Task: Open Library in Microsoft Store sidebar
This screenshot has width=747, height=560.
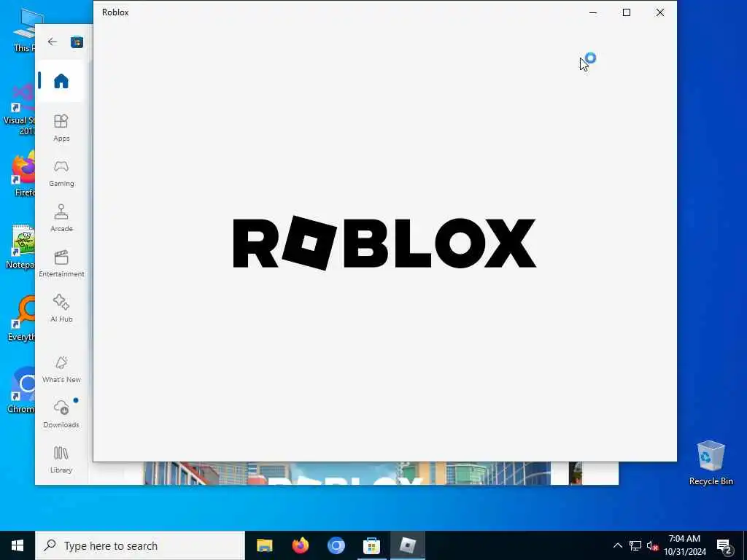Action: click(61, 460)
